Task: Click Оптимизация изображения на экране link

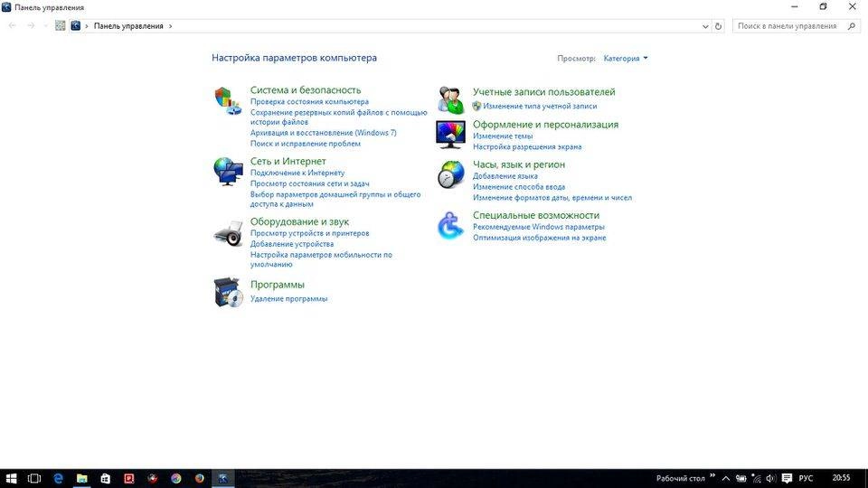Action: (x=539, y=238)
